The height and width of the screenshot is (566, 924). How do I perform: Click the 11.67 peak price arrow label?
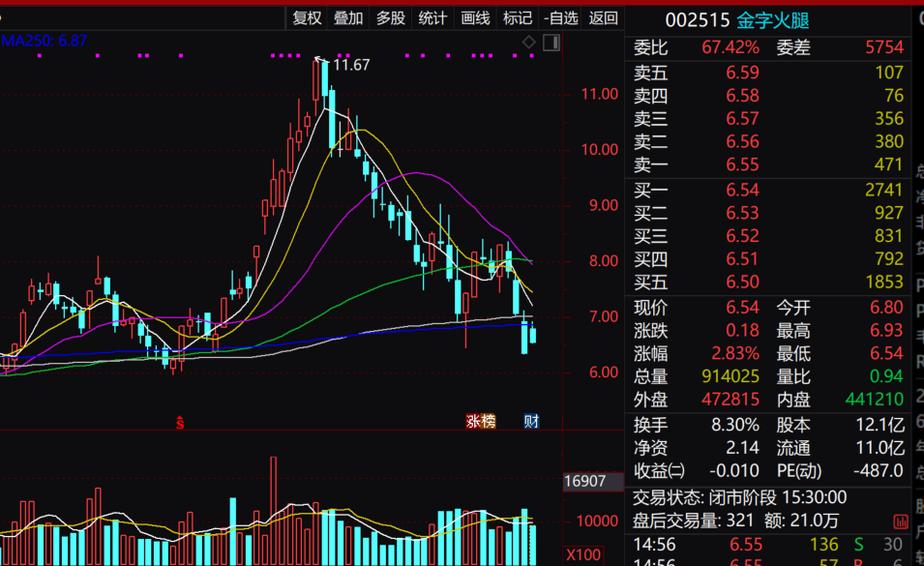[343, 64]
